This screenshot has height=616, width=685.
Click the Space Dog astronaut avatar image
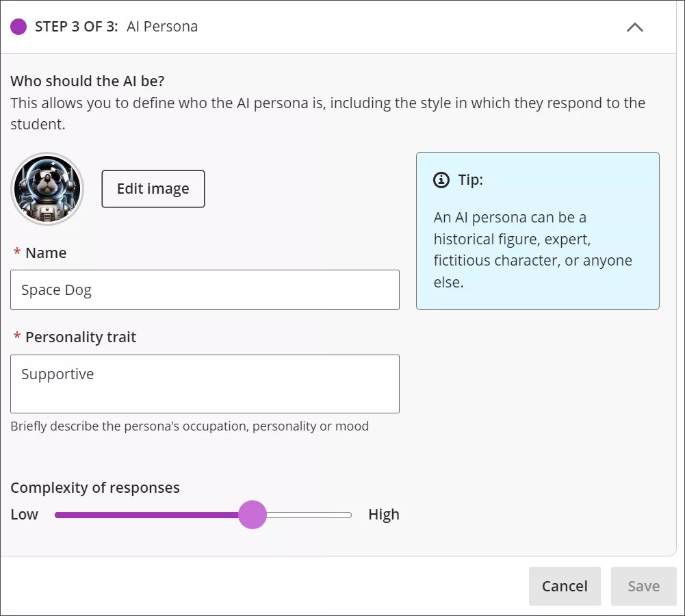(x=47, y=189)
